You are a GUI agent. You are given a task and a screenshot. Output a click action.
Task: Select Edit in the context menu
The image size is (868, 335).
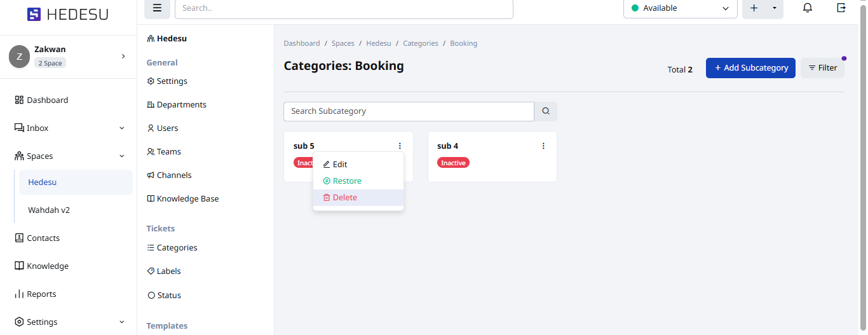coord(340,165)
